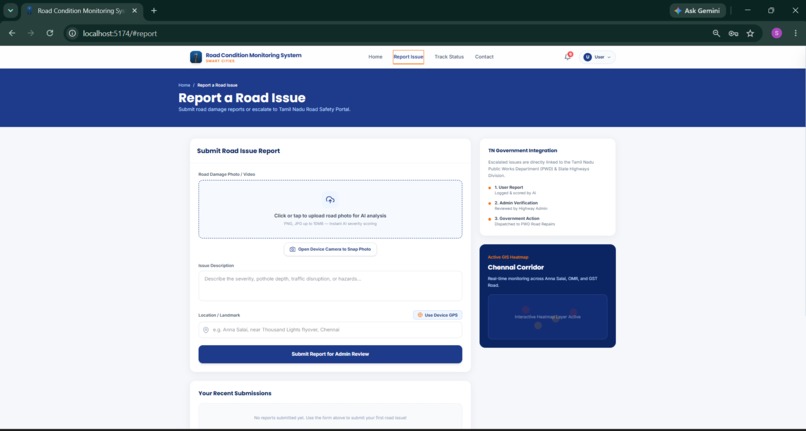Open the Contact nav item
Viewport: 806px width, 431px height.
(x=484, y=57)
